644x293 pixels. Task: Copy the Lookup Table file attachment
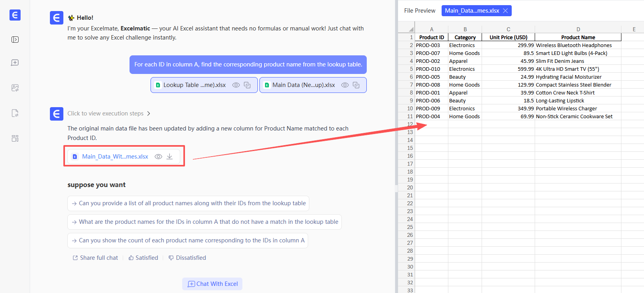tap(247, 85)
